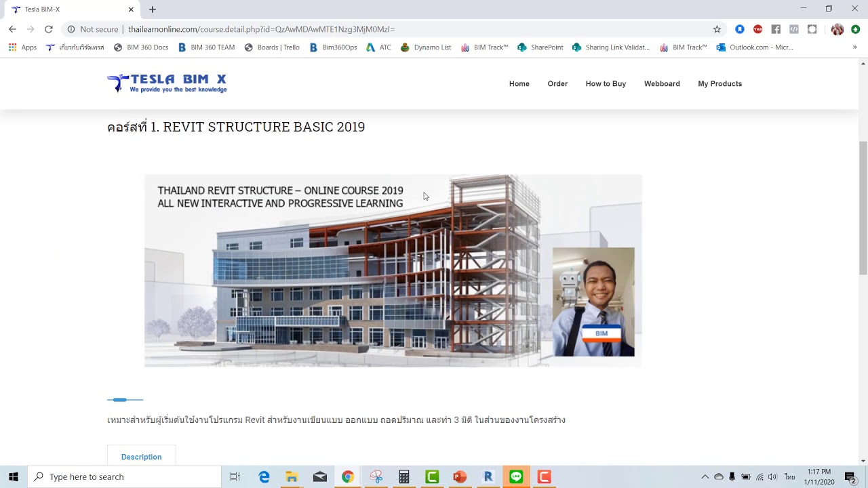Screen dimensions: 868x488
Task: Open the red Camtasia recorder taskbar icon
Action: click(x=544, y=477)
